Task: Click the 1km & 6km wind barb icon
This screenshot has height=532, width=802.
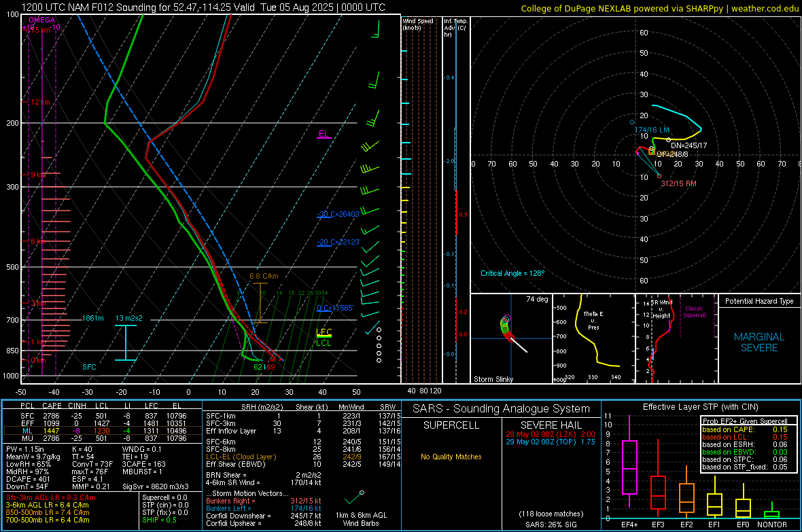Action: 354,497
